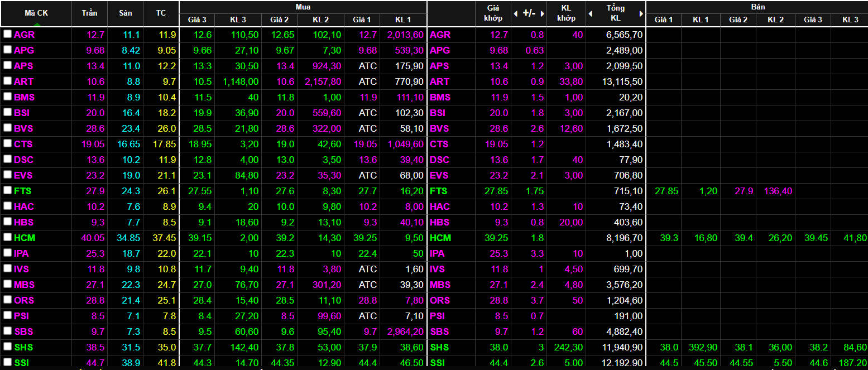Image resolution: width=868 pixels, height=370 pixels.
Task: Enable the FTS stock checkbox
Action: [7, 190]
